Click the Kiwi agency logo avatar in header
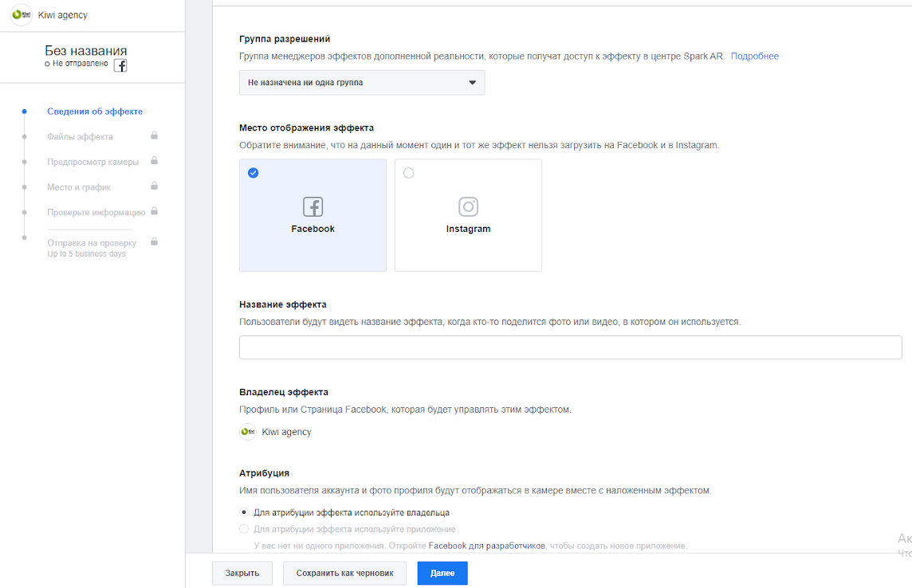This screenshot has width=912, height=588. (x=22, y=14)
